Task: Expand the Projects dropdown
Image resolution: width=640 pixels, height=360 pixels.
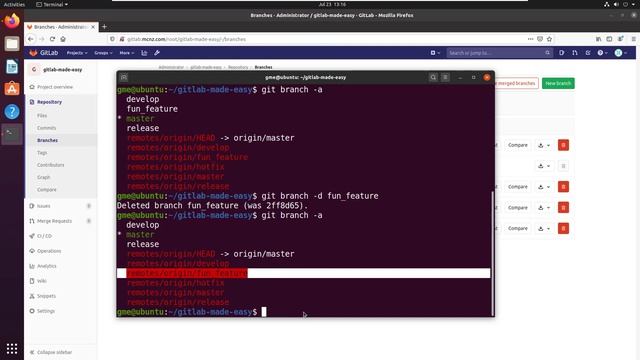Action: tap(77, 53)
